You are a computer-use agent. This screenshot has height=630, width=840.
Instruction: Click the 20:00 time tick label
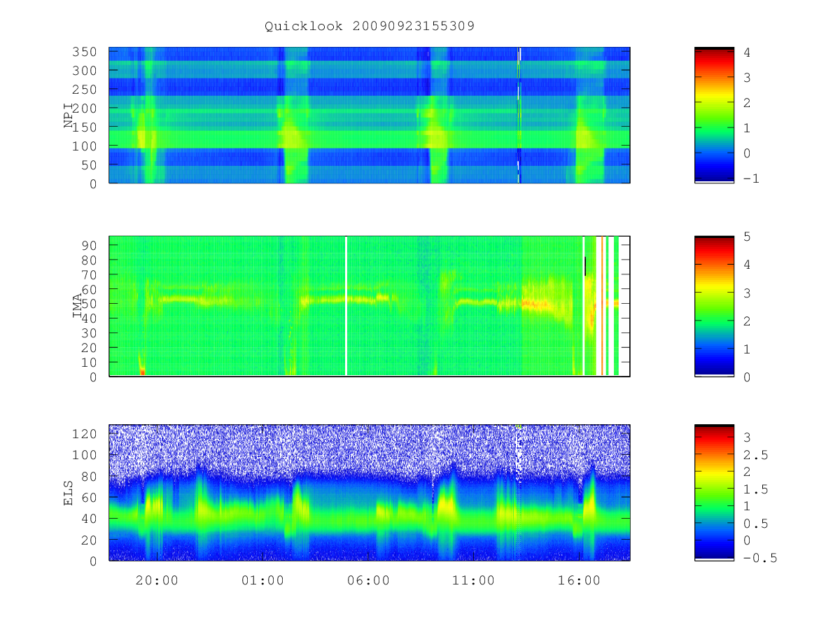(x=157, y=580)
